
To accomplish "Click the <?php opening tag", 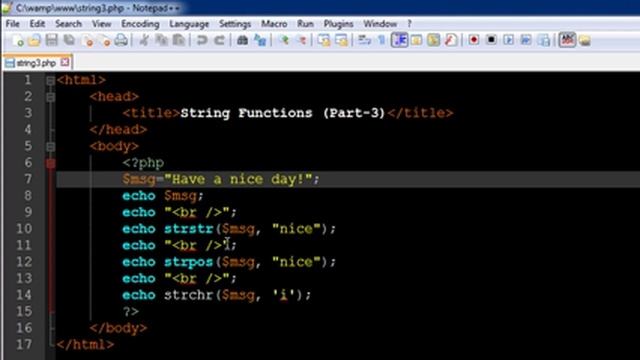I will click(143, 163).
